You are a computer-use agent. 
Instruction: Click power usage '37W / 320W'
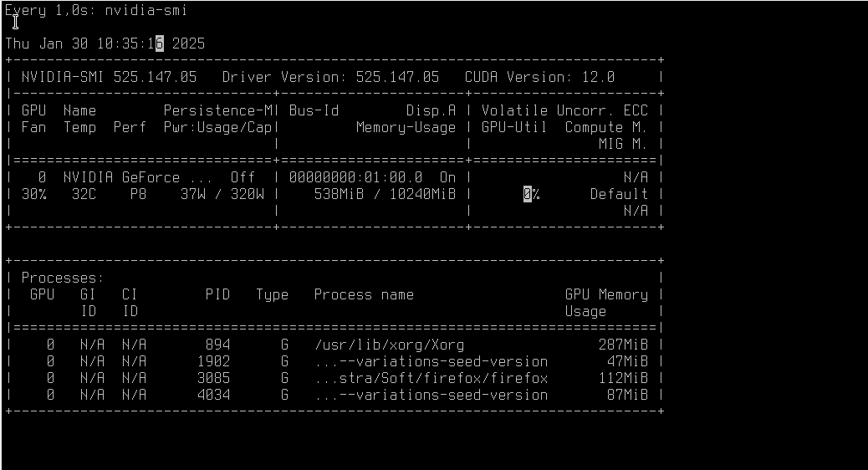tap(222, 194)
